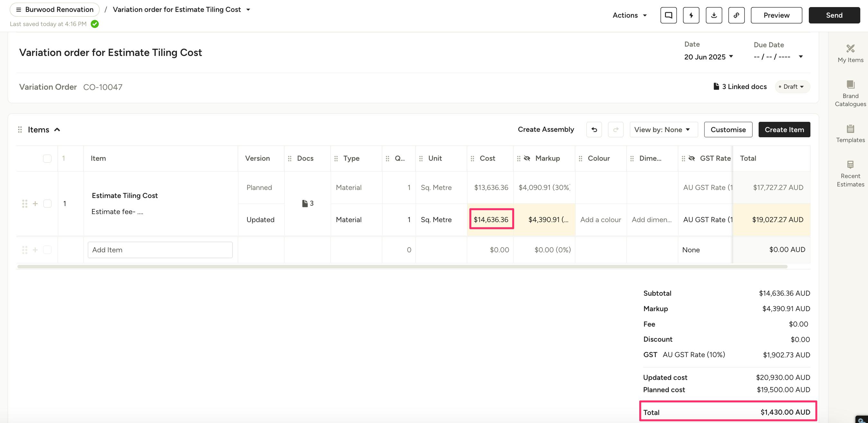
Task: Open My Items sidebar panel
Action: 850,53
